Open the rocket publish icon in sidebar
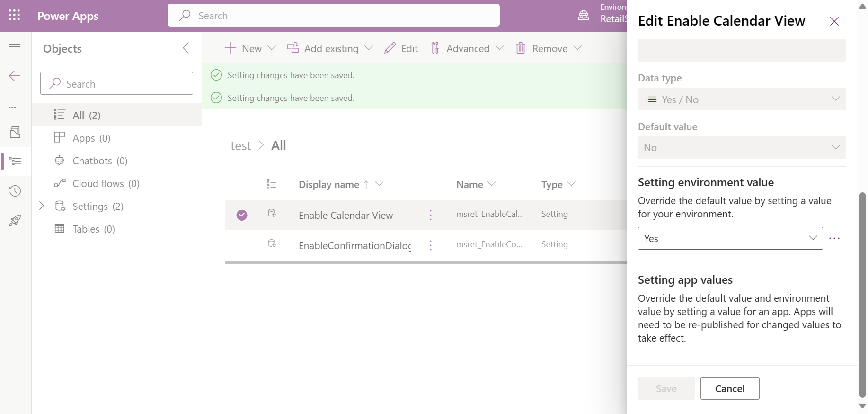 [15, 220]
